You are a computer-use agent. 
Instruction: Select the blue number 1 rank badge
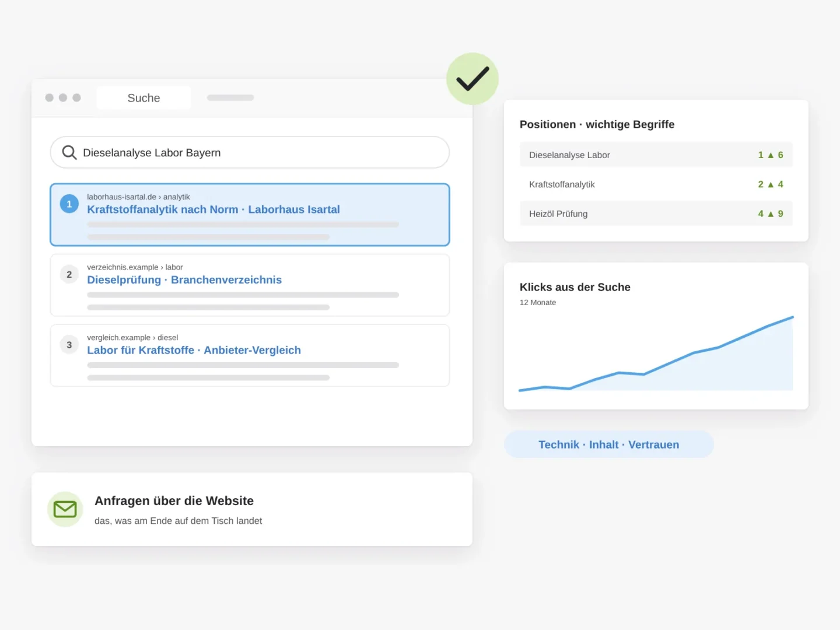(69, 204)
